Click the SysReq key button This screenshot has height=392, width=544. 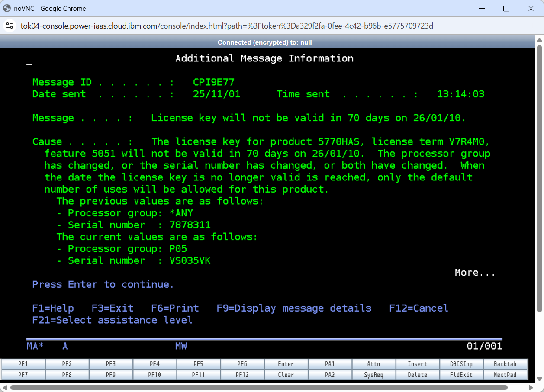[374, 375]
